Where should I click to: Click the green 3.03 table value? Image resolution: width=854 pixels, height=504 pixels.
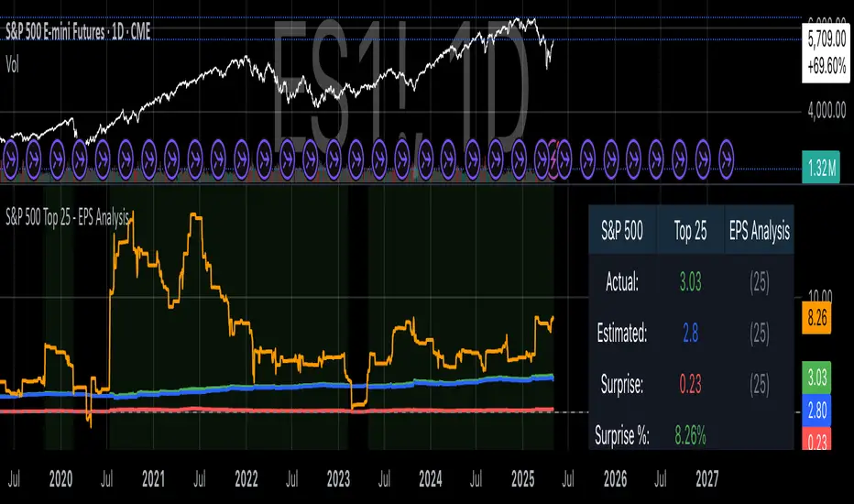[x=690, y=281]
